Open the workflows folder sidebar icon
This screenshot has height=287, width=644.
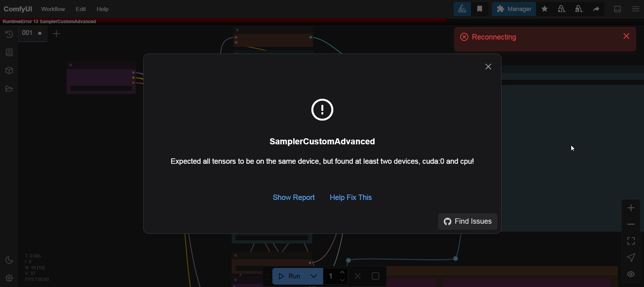(9, 89)
